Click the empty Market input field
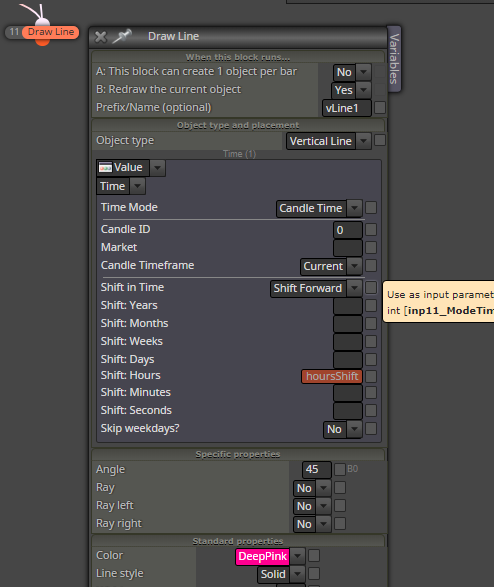494x587 pixels. (348, 248)
